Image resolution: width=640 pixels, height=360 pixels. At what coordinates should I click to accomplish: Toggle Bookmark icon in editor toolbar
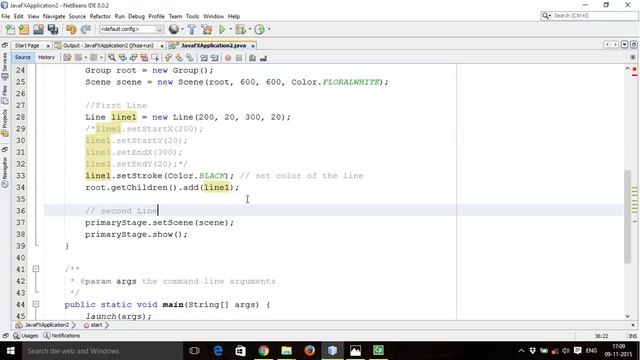pyautogui.click(x=190, y=58)
